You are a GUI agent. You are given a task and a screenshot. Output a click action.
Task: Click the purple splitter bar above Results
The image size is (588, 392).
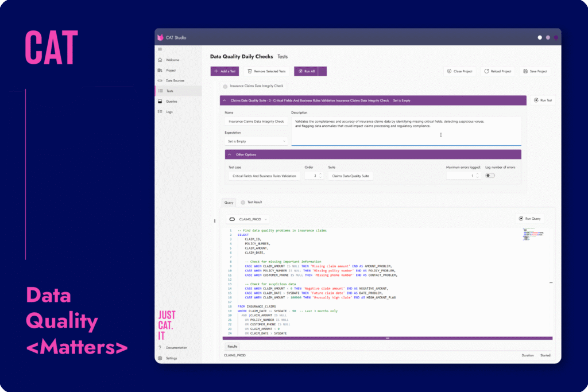(x=388, y=338)
